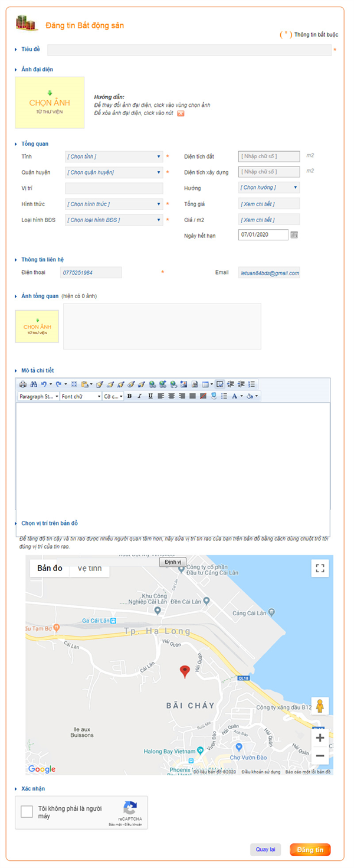Click the print icon in editor toolbar
Viewport: 354px width, 868px height.
22,384
